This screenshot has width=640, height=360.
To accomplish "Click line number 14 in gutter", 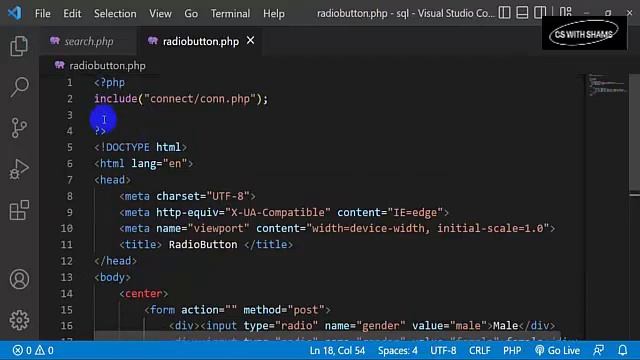I will (x=67, y=293).
